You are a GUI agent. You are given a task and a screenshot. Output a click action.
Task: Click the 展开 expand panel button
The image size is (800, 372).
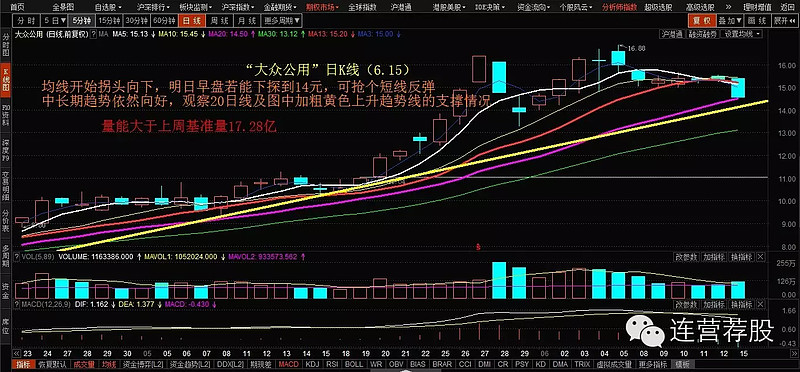pos(784,20)
